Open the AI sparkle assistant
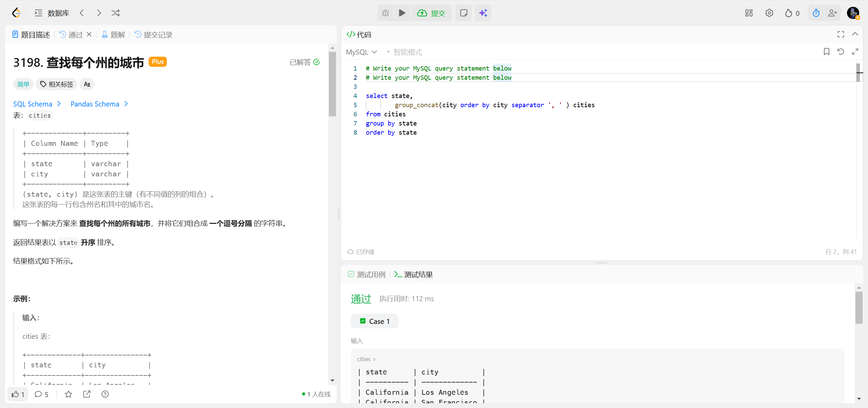Screen dimensions: 868x408 coord(483,13)
